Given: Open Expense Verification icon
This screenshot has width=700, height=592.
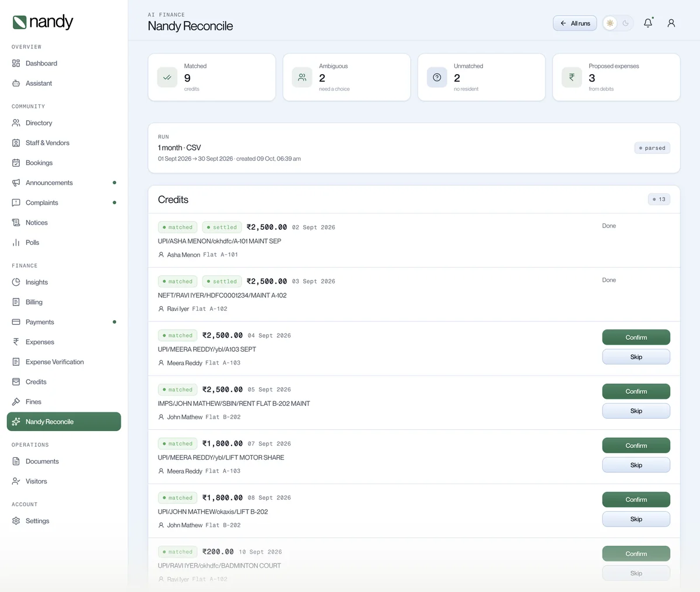Looking at the screenshot, I should (x=16, y=362).
